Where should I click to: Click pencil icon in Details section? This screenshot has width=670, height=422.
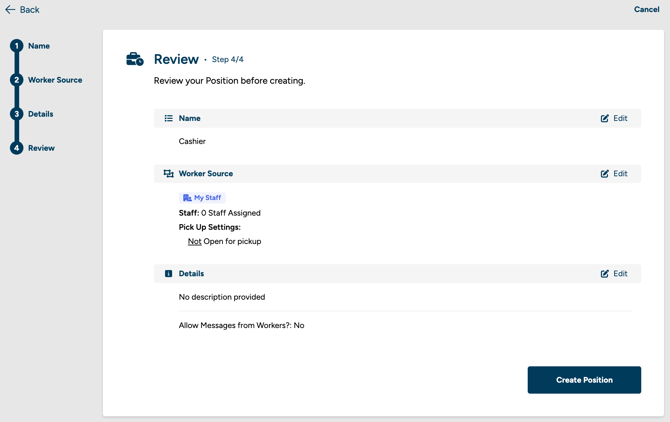pos(605,274)
